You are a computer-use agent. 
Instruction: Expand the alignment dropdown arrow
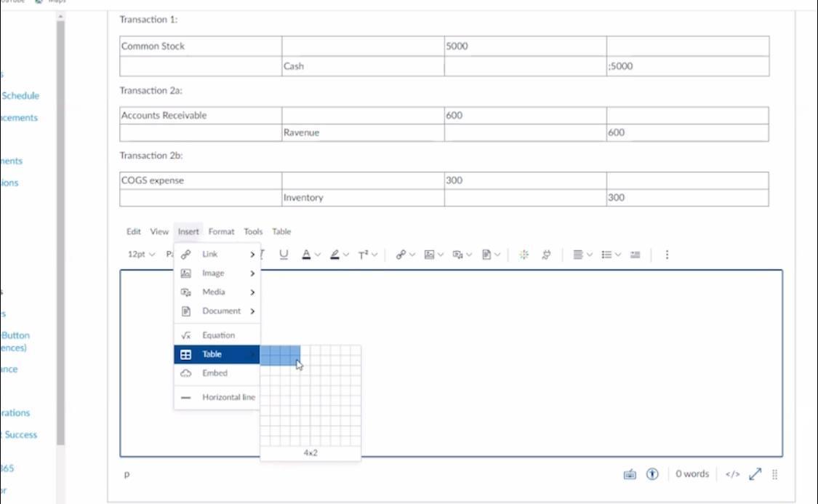pyautogui.click(x=590, y=255)
